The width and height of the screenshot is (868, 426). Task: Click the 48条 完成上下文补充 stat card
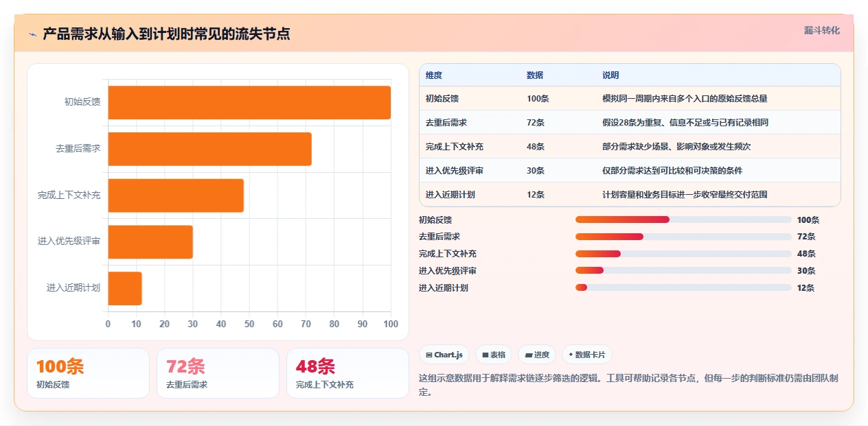[x=347, y=373]
